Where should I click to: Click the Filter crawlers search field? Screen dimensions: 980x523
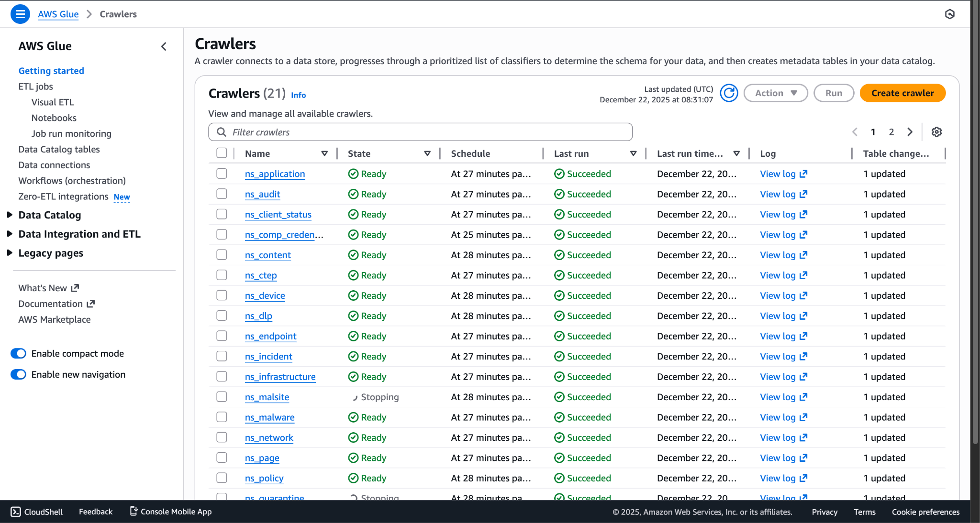421,132
